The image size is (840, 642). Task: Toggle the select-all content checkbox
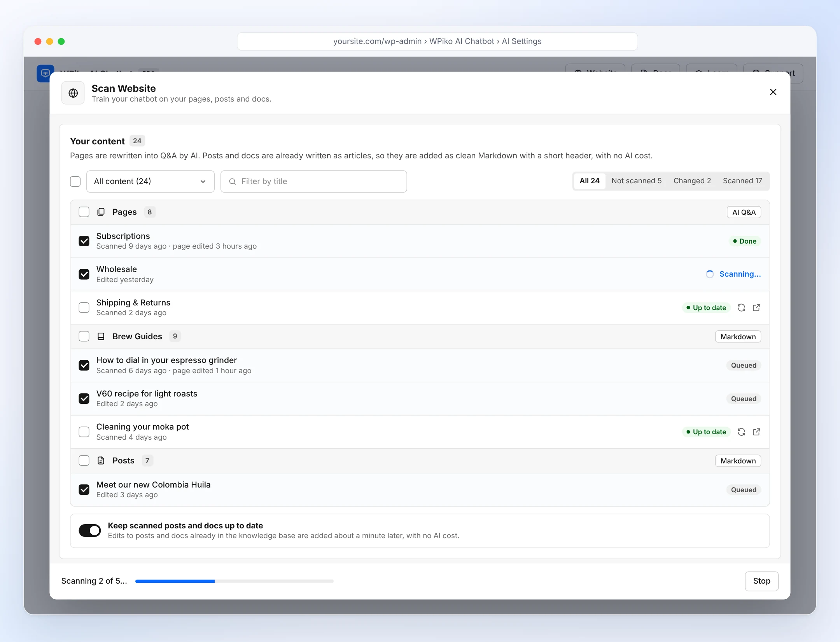click(x=75, y=182)
